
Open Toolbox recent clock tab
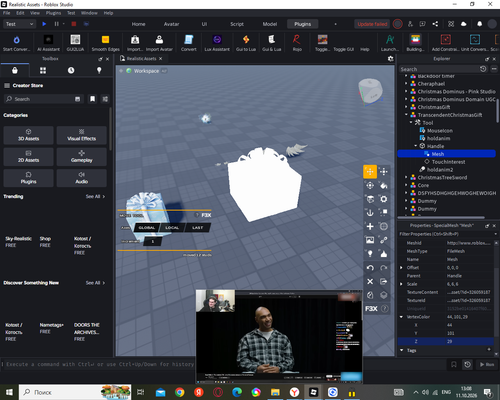71,70
